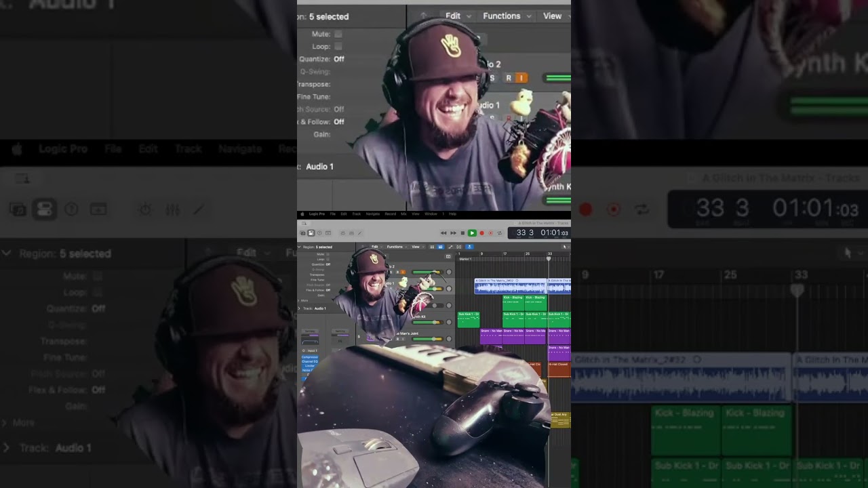Toggle Cycle mode button in small Logic window
This screenshot has width=868, height=488.
[500, 232]
